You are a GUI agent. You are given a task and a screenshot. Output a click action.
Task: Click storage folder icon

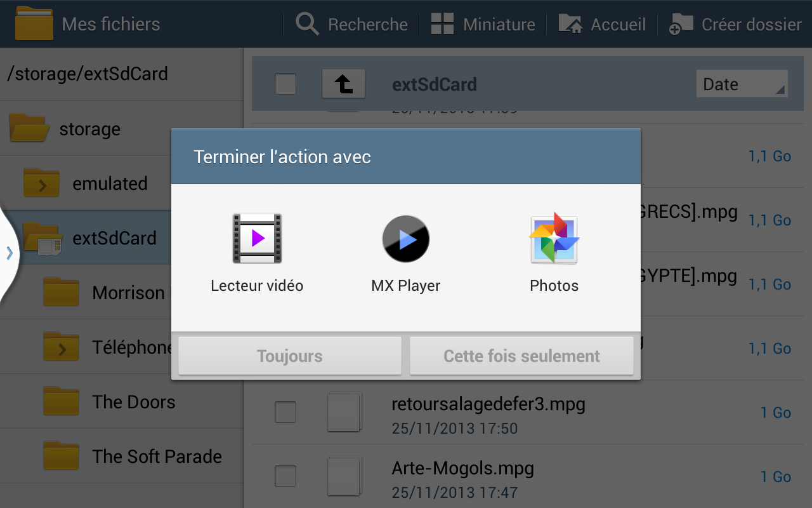coord(29,128)
